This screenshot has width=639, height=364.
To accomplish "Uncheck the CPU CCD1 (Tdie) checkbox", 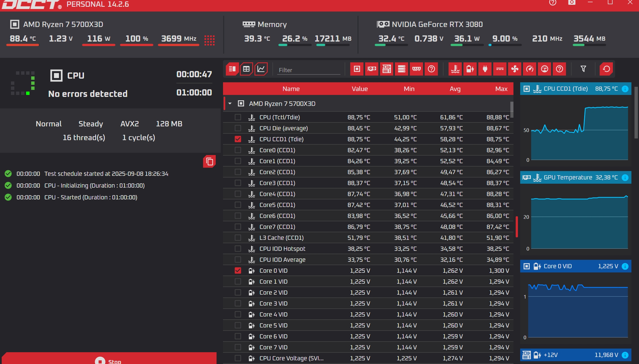I will click(x=238, y=139).
